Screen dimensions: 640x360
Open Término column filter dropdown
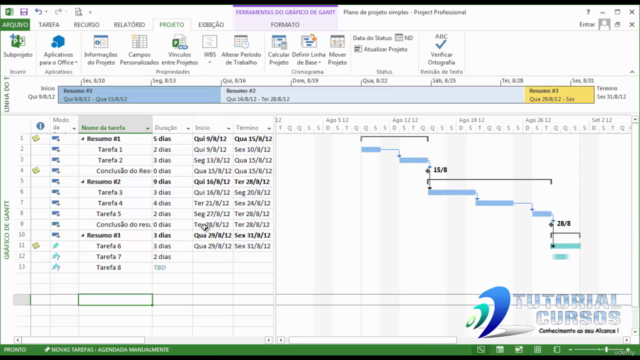click(x=269, y=128)
